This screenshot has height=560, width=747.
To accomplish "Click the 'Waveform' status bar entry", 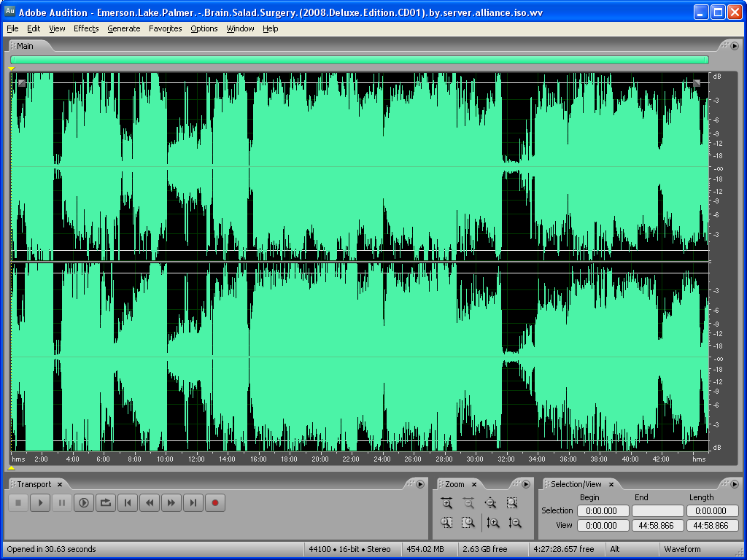I will pyautogui.click(x=682, y=549).
